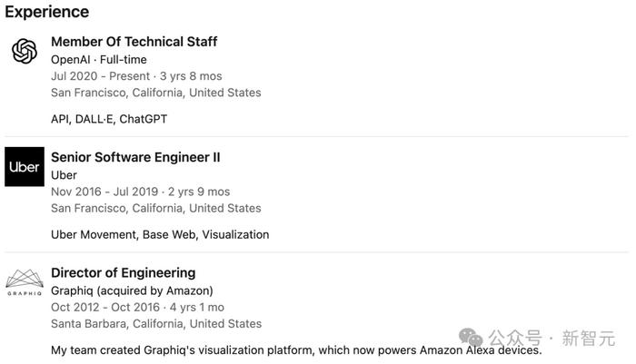Click the API, DALL·E, ChatGPT description
The image size is (636, 364).
tap(109, 119)
